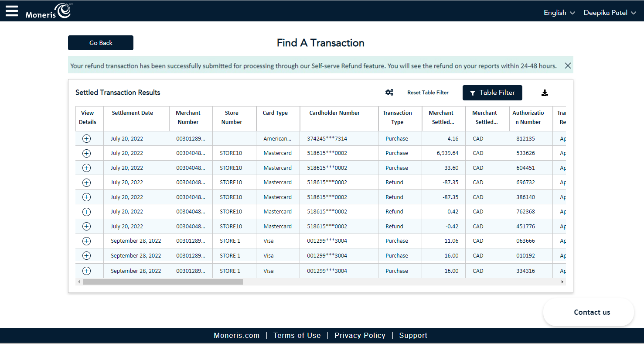Image resolution: width=644 pixels, height=344 pixels.
Task: Expand details for the 33.60 purchase row
Action: pos(86,168)
